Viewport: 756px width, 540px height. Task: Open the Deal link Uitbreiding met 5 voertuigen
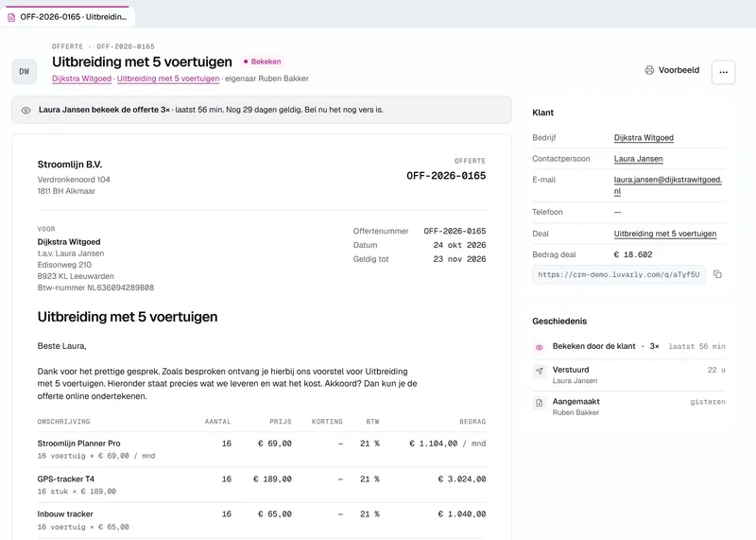pyautogui.click(x=665, y=234)
